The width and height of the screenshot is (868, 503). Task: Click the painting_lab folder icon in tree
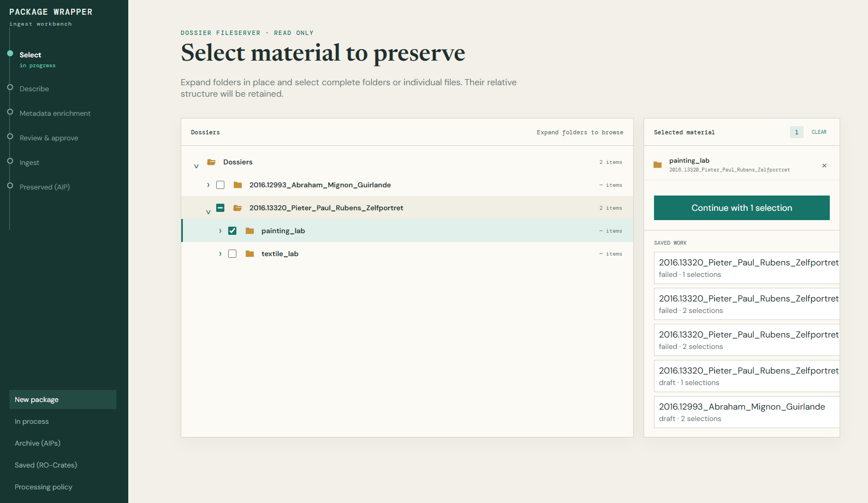pyautogui.click(x=249, y=231)
